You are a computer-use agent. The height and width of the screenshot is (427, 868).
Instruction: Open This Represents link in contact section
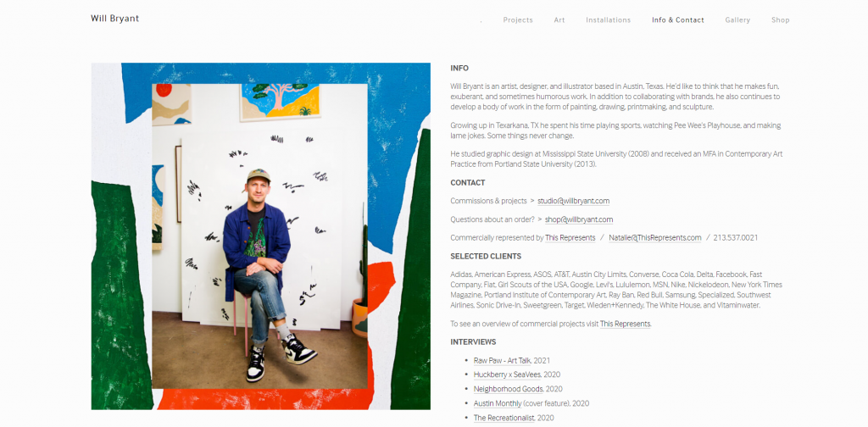(570, 238)
